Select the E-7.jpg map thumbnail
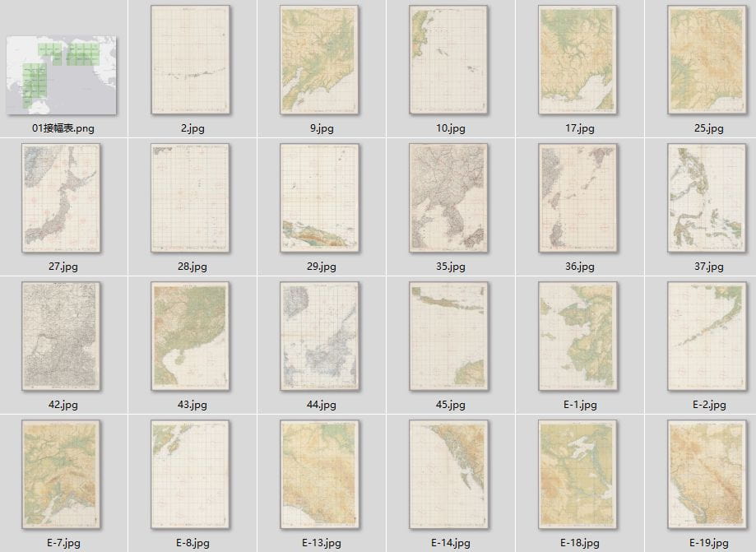Screen dimensions: 756x552 pyautogui.click(x=61, y=475)
